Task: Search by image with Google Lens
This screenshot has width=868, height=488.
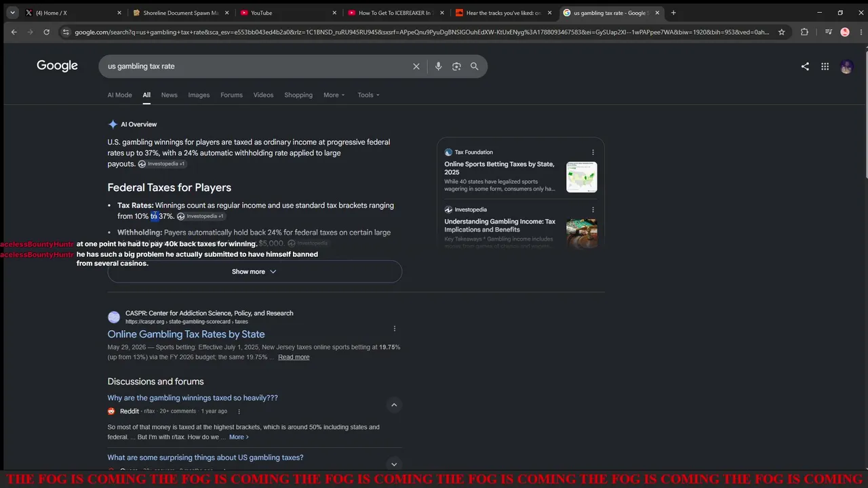Action: coord(456,66)
